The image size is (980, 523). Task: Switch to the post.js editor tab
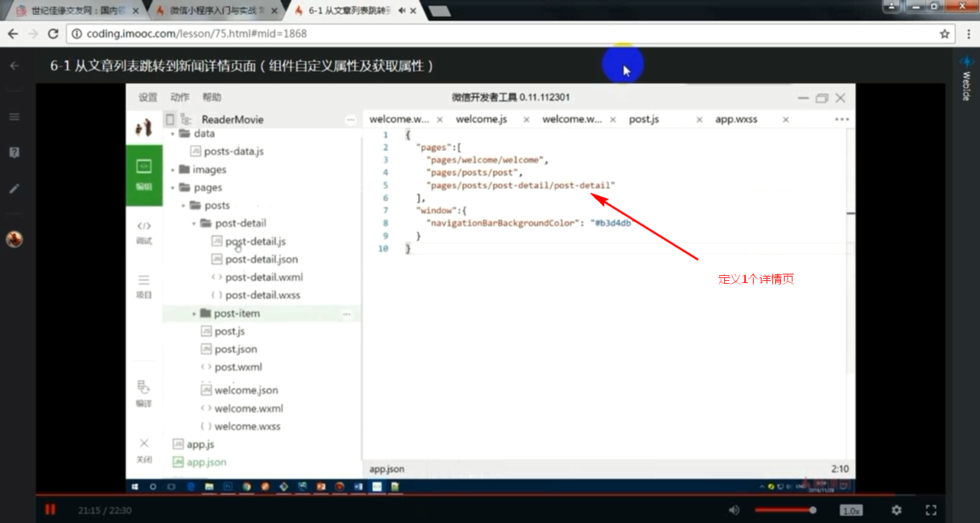[644, 119]
